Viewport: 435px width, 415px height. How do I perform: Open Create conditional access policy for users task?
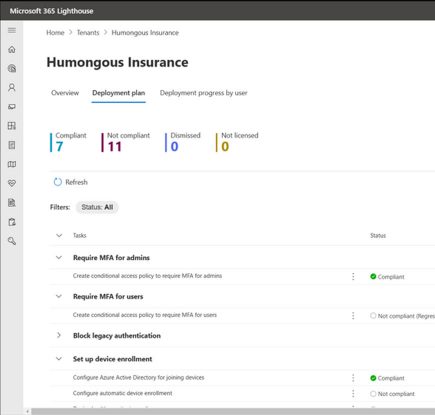tap(145, 315)
